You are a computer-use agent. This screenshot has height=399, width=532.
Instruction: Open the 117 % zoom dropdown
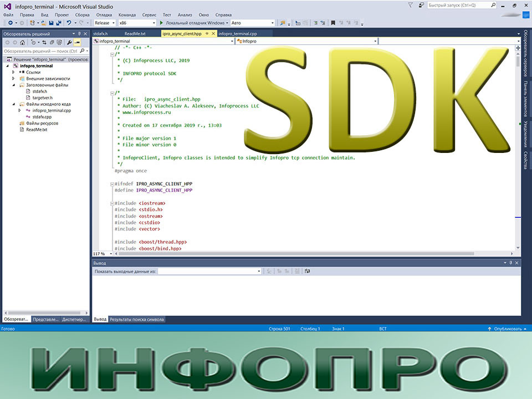pyautogui.click(x=103, y=254)
